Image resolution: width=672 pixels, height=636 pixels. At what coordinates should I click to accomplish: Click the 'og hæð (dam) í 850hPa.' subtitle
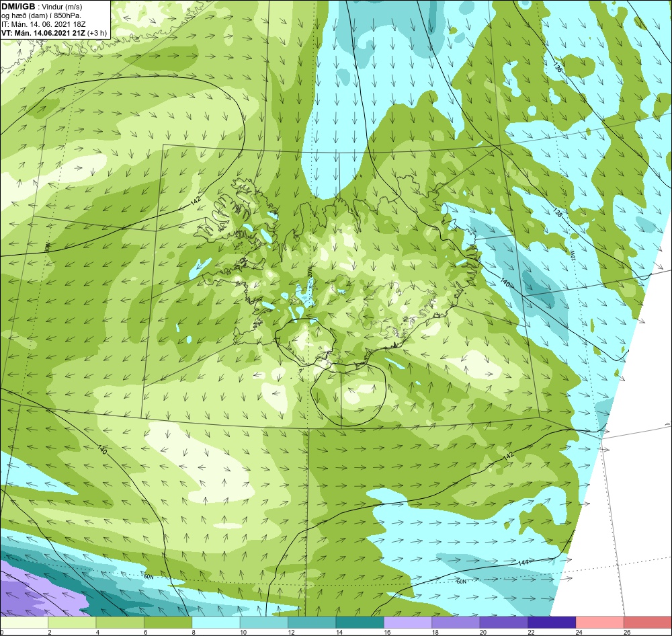click(41, 15)
